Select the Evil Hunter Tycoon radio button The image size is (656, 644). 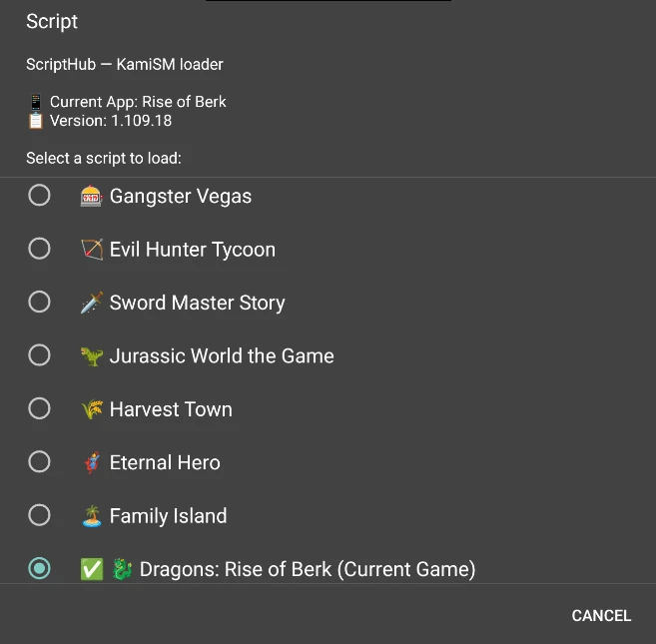(x=39, y=249)
